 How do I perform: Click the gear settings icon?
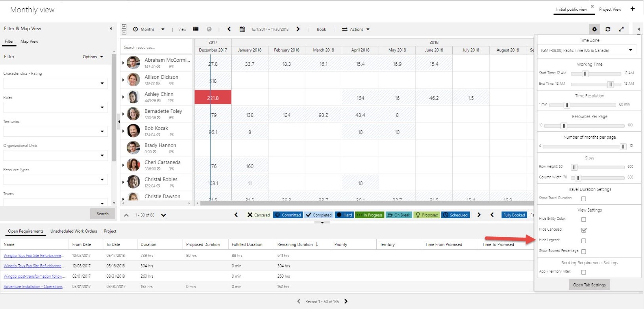pyautogui.click(x=594, y=29)
